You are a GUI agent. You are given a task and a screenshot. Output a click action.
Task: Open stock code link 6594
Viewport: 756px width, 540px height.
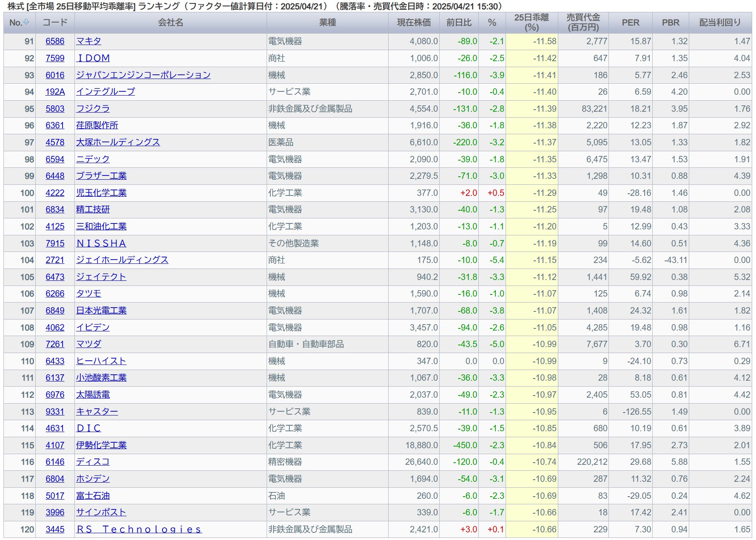(55, 159)
